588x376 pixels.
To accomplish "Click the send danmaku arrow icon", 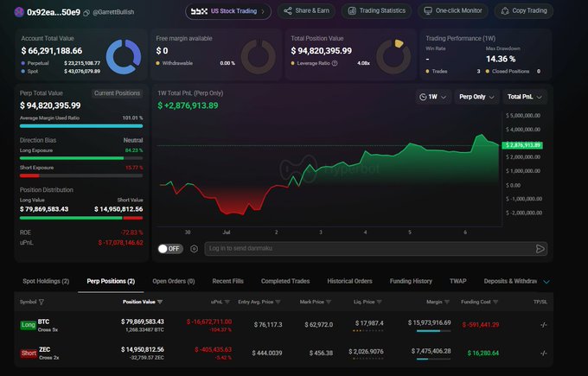I will coord(540,249).
